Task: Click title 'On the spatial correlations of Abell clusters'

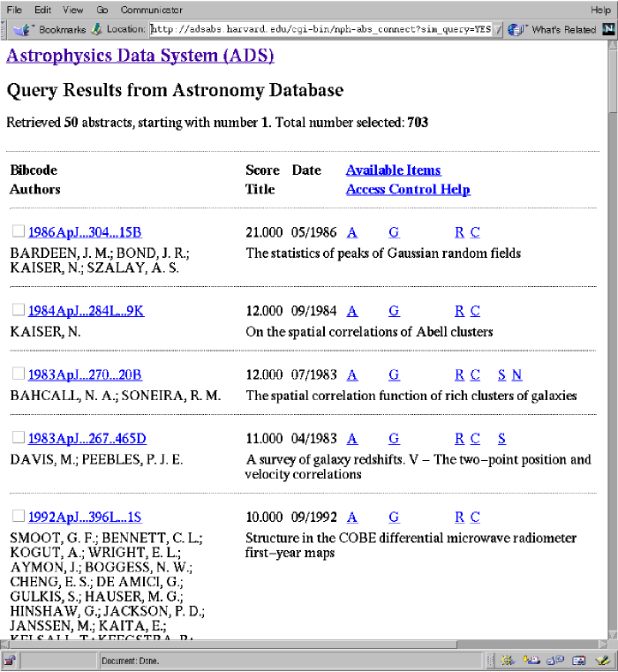Action: tap(369, 332)
